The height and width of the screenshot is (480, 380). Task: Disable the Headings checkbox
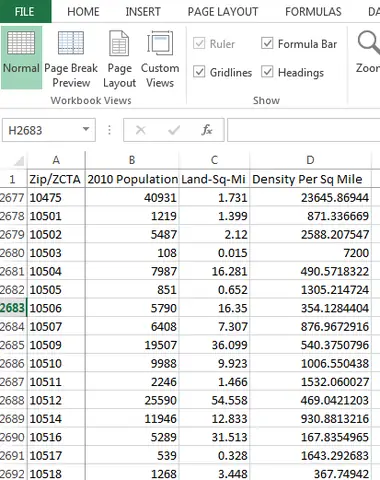point(267,72)
